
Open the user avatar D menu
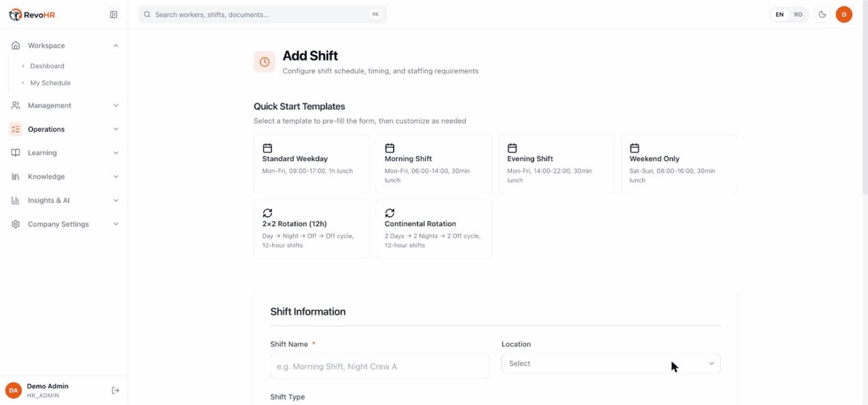coord(844,15)
